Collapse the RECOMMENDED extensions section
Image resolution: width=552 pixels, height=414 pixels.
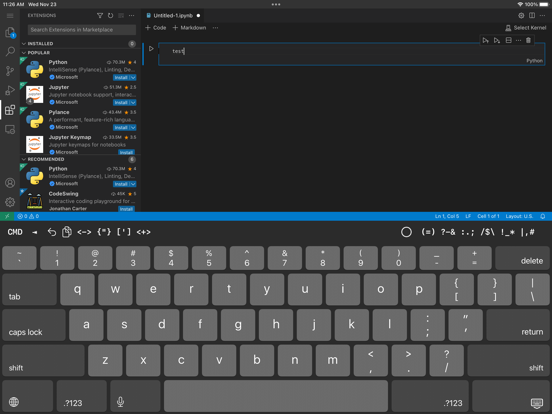point(43,159)
